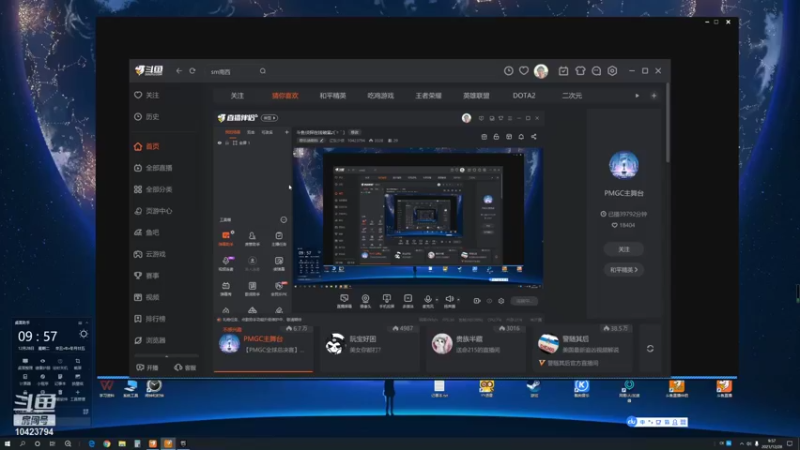Open the 和平精英 > category button
The height and width of the screenshot is (450, 800).
623,270
